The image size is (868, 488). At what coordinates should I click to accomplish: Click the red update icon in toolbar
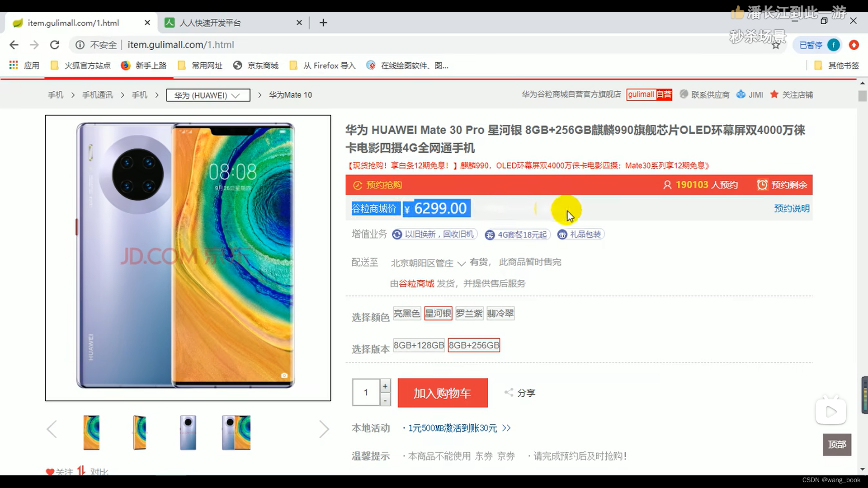pyautogui.click(x=854, y=45)
